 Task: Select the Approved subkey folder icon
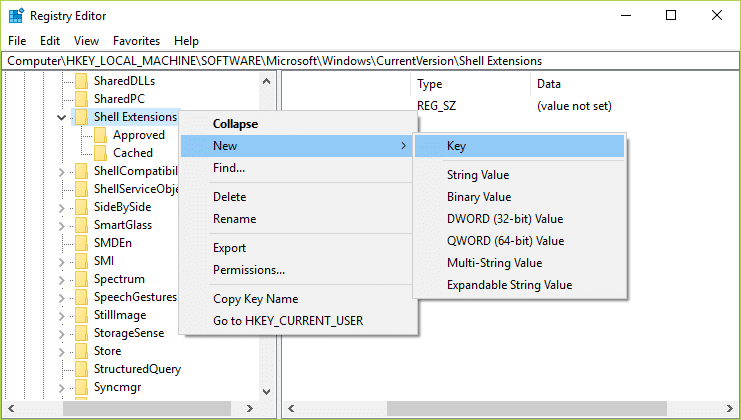click(100, 135)
